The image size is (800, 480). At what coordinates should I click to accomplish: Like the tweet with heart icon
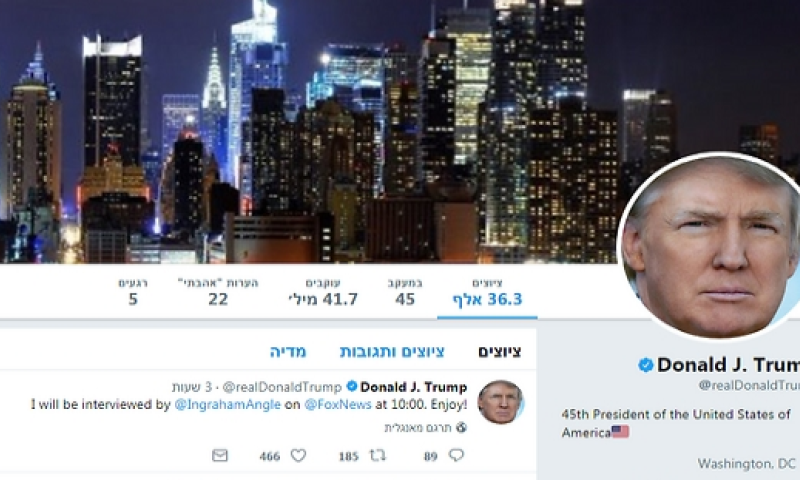click(298, 454)
